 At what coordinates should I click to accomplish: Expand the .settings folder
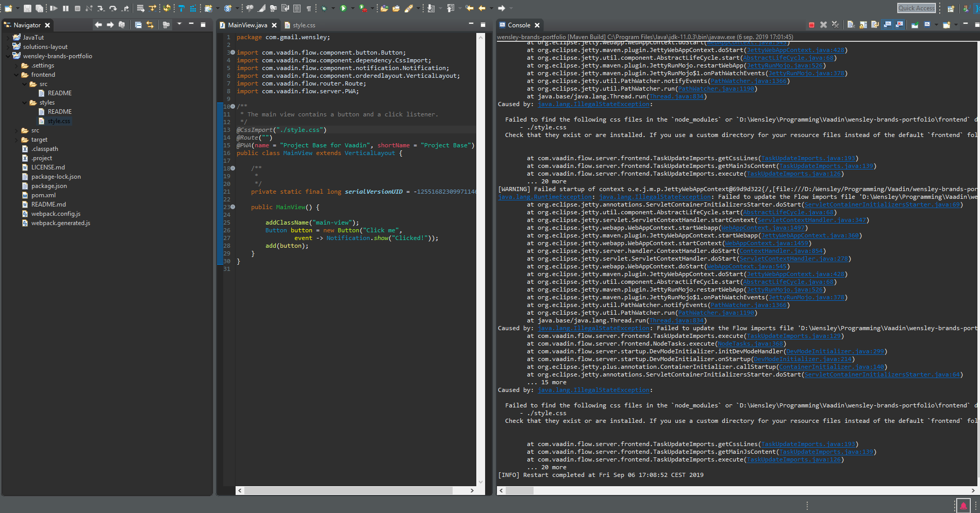tap(16, 65)
